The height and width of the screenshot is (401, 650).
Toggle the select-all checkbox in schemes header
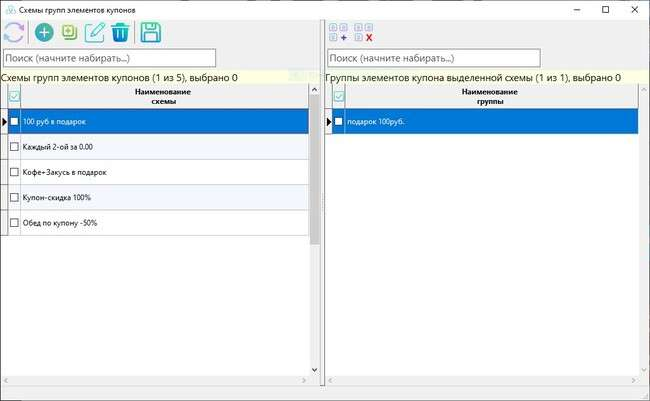coord(14,96)
